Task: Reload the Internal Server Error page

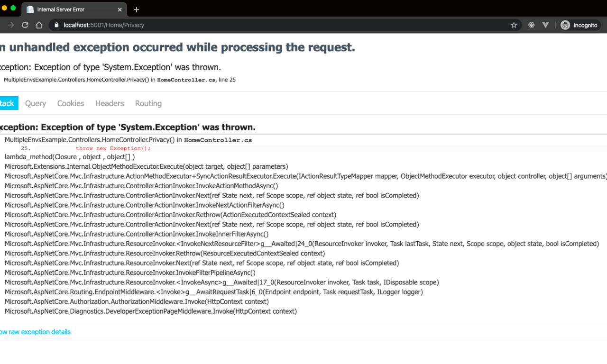Action: 25,25
